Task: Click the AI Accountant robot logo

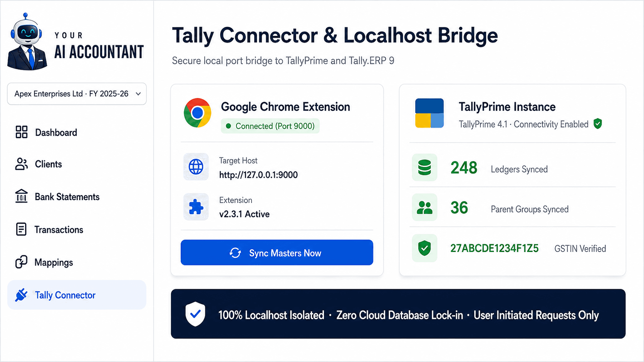Action: (27, 42)
